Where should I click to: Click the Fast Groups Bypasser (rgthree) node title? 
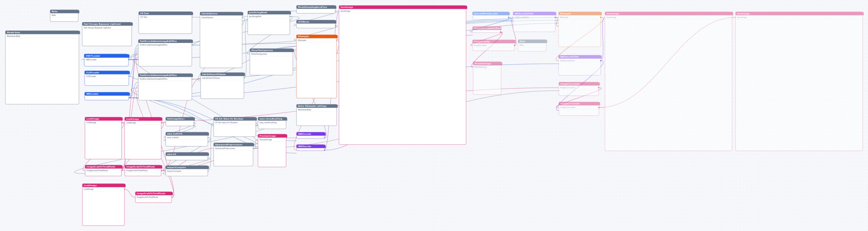[107, 24]
